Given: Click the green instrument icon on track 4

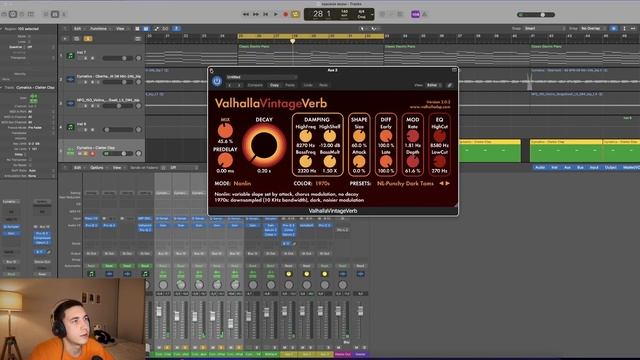Looking at the screenshot, I should pos(71,127).
